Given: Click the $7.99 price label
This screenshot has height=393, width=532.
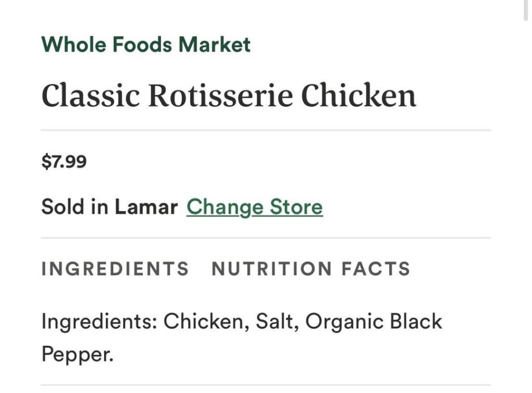Looking at the screenshot, I should (x=64, y=162).
